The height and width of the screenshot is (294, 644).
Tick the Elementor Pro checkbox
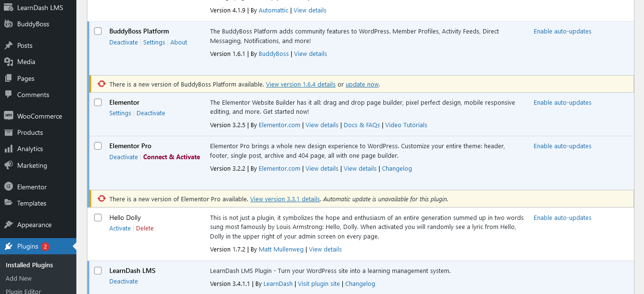click(x=98, y=146)
